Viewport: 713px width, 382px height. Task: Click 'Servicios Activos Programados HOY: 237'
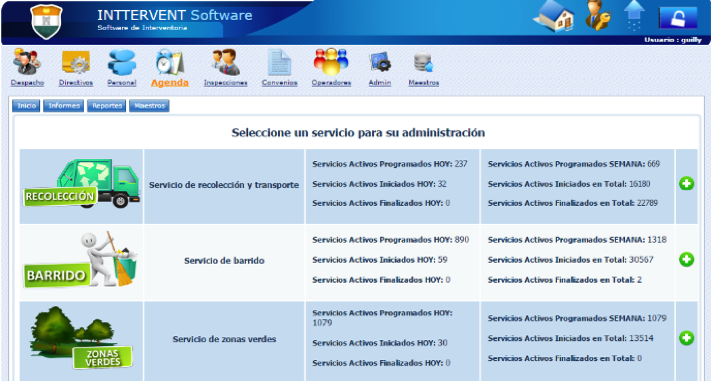[390, 164]
